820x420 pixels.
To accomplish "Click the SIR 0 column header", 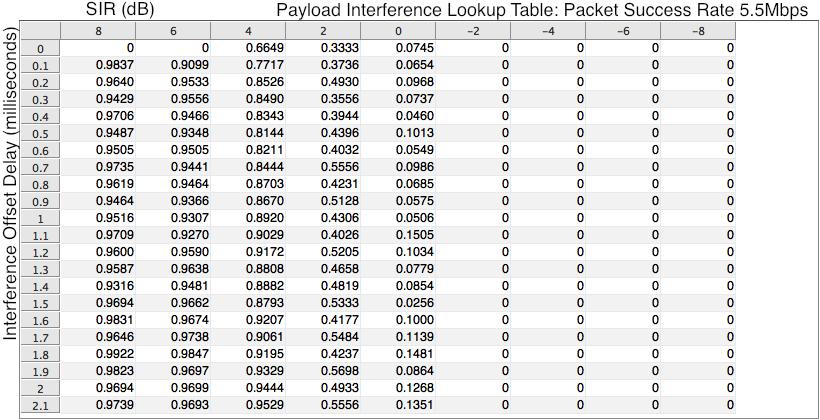I will [398, 31].
